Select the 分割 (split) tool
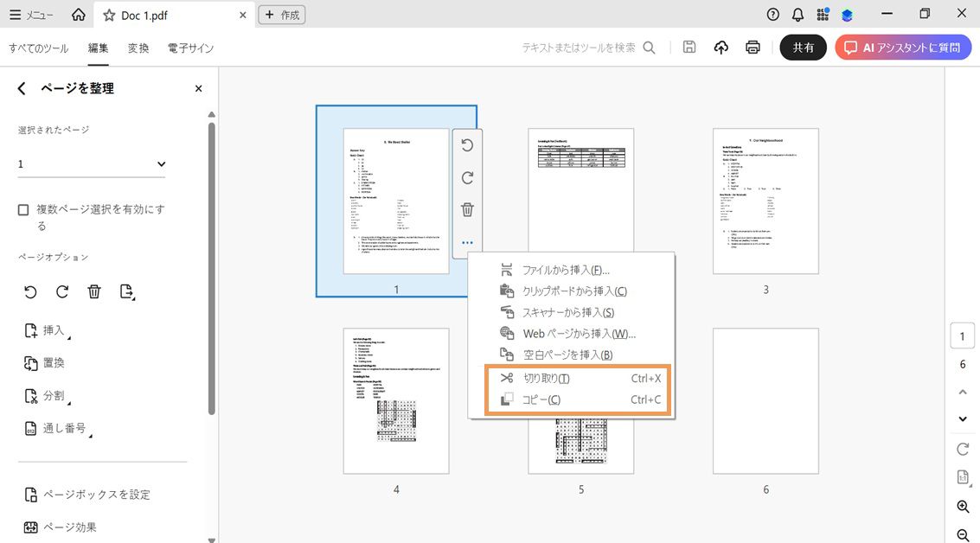980x543 pixels. (52, 394)
